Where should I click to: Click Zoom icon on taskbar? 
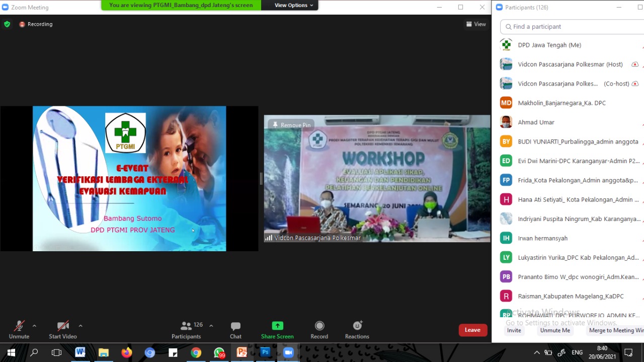pyautogui.click(x=288, y=352)
